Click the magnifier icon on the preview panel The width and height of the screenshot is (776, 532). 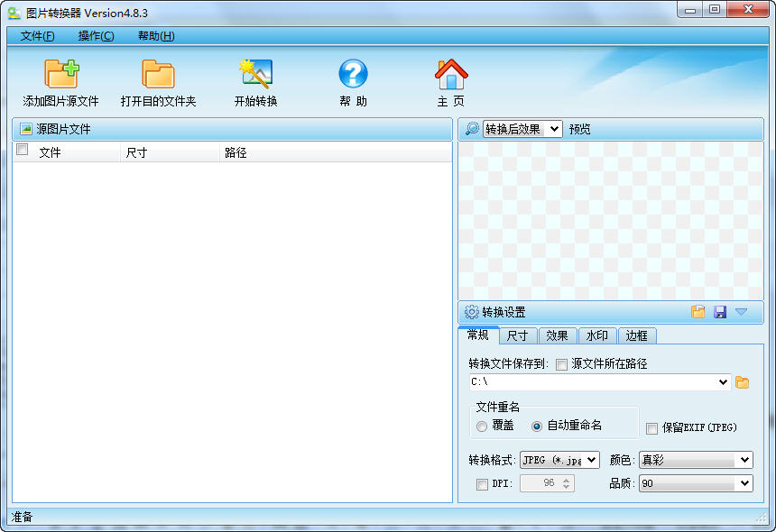click(473, 128)
